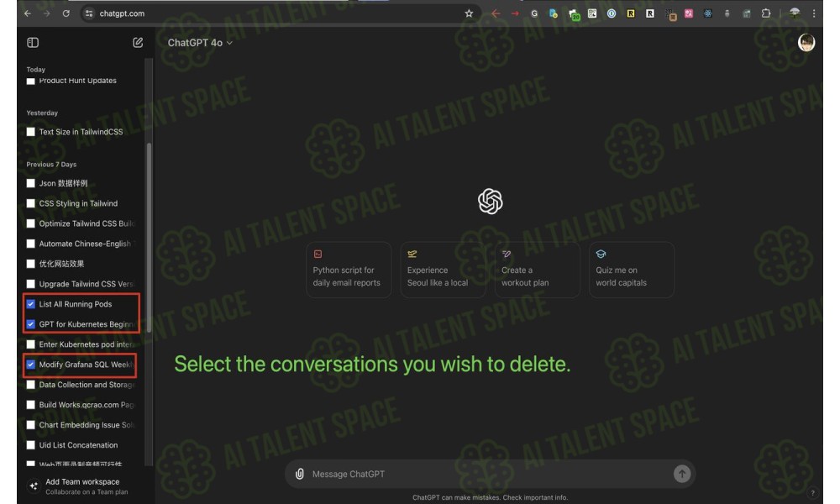The width and height of the screenshot is (840, 504).
Task: Click the red right-arrow extension icon
Action: coord(515,13)
